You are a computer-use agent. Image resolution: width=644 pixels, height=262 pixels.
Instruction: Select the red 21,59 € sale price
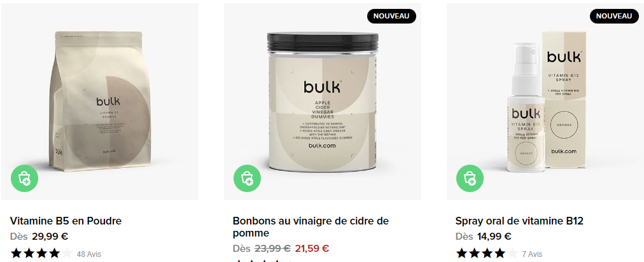pos(312,249)
